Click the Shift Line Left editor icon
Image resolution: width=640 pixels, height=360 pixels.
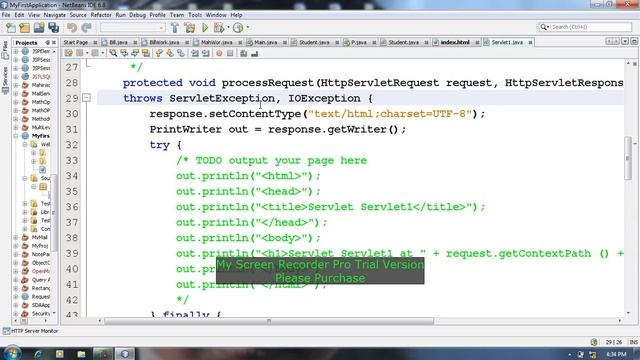[195, 53]
